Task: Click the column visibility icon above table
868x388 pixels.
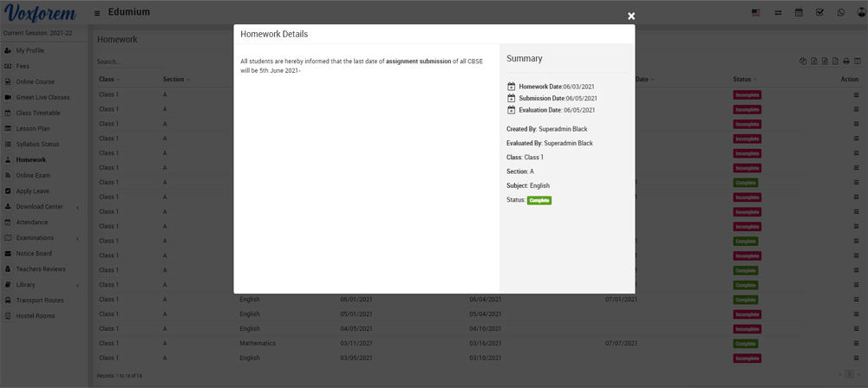Action: [858, 61]
